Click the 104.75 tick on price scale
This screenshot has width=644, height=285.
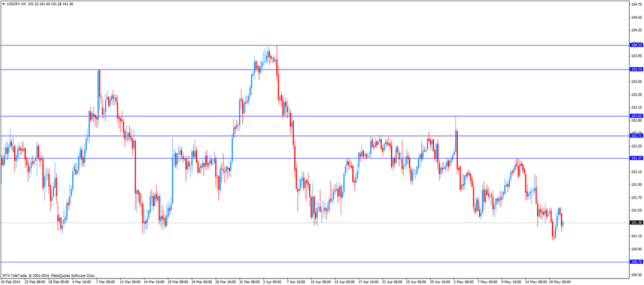click(636, 4)
